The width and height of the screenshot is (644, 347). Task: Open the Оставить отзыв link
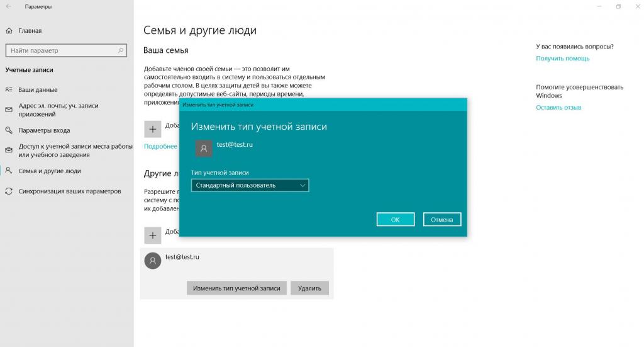[558, 107]
